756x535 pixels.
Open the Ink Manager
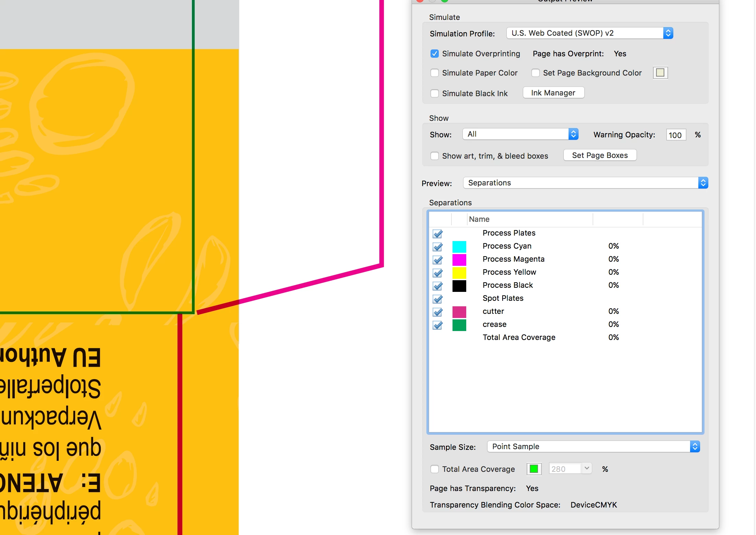click(553, 93)
